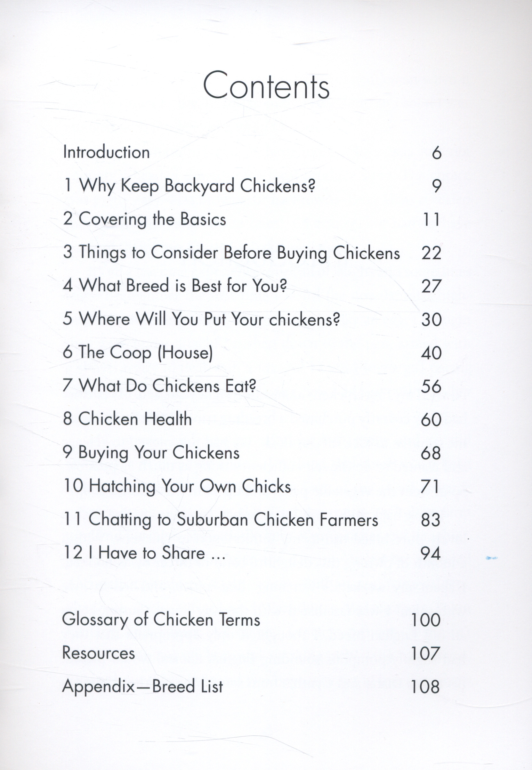Go to 'Covering the Basics' chapter
The height and width of the screenshot is (770, 532).
click(x=144, y=219)
